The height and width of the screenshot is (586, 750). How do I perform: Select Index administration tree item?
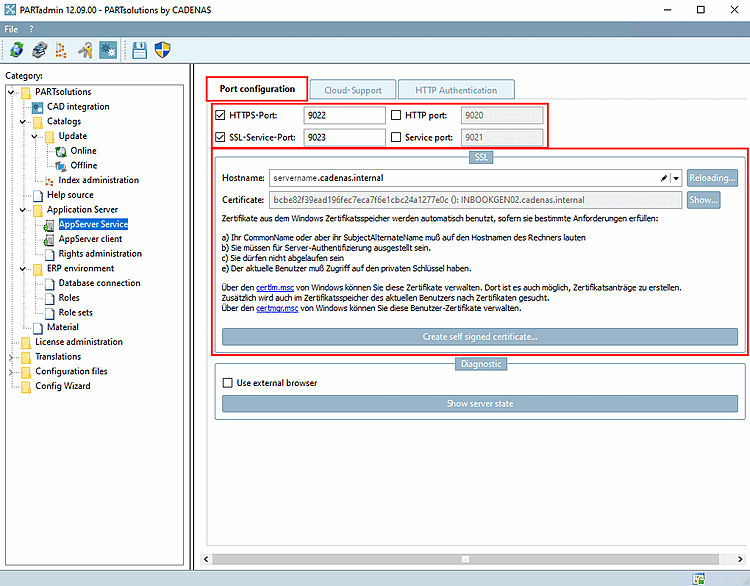pos(99,180)
